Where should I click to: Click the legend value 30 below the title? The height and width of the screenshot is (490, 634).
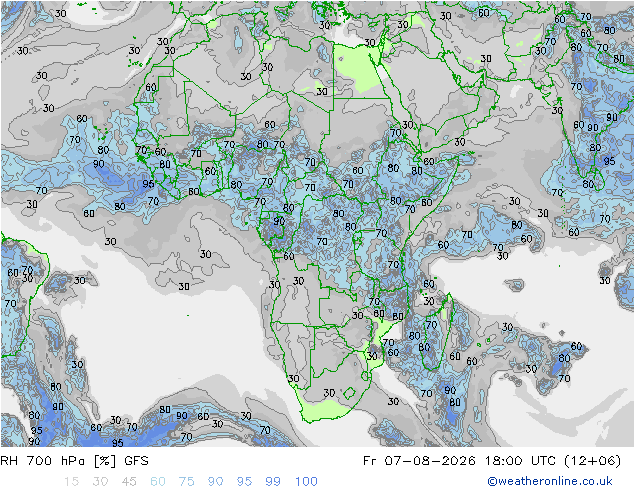coord(100,482)
